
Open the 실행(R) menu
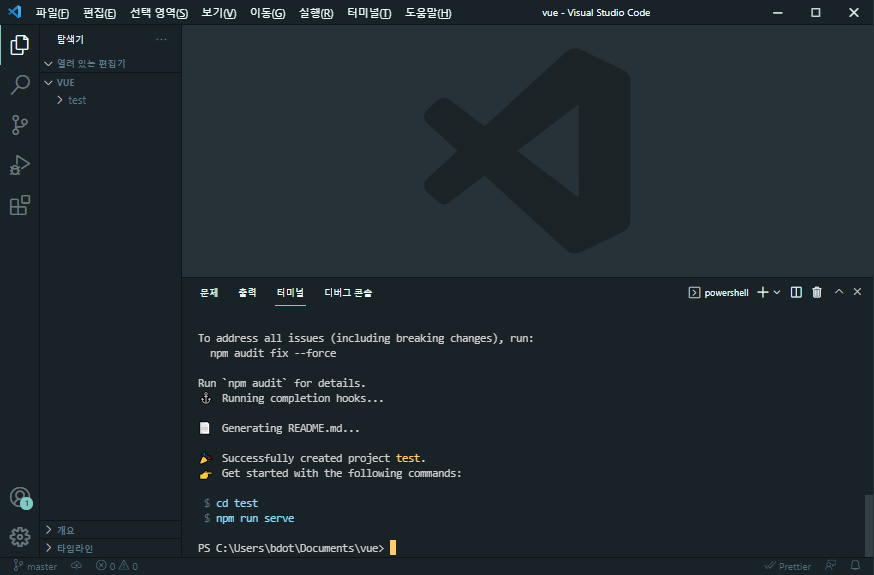click(316, 13)
